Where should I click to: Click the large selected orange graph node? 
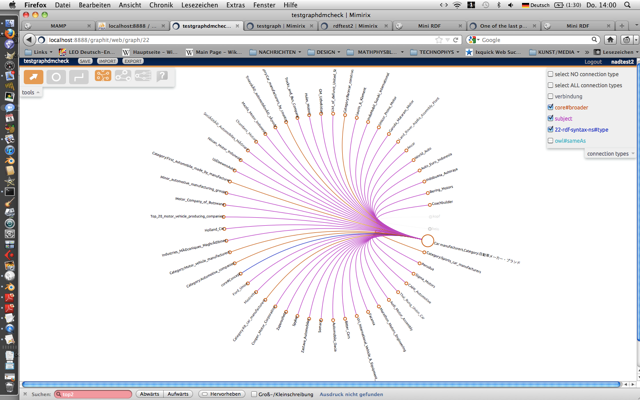coord(427,240)
